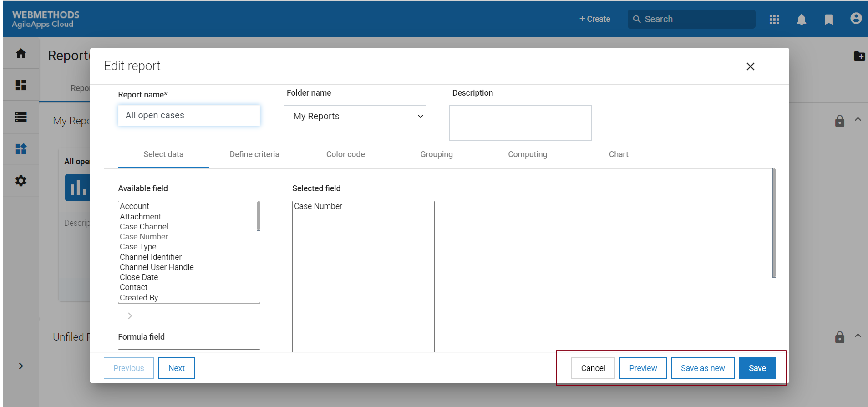Viewport: 868px width, 407px height.
Task: Collapse the My Reports section
Action: click(x=858, y=119)
